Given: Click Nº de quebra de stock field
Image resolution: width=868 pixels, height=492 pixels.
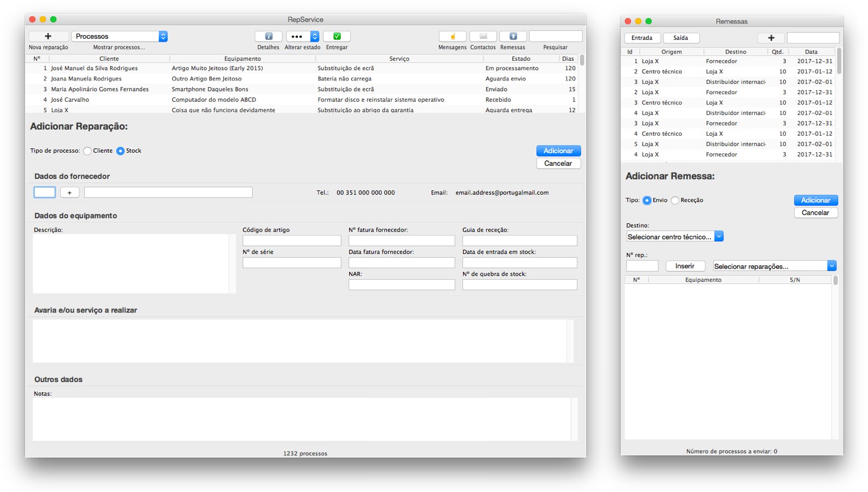Looking at the screenshot, I should pos(520,285).
